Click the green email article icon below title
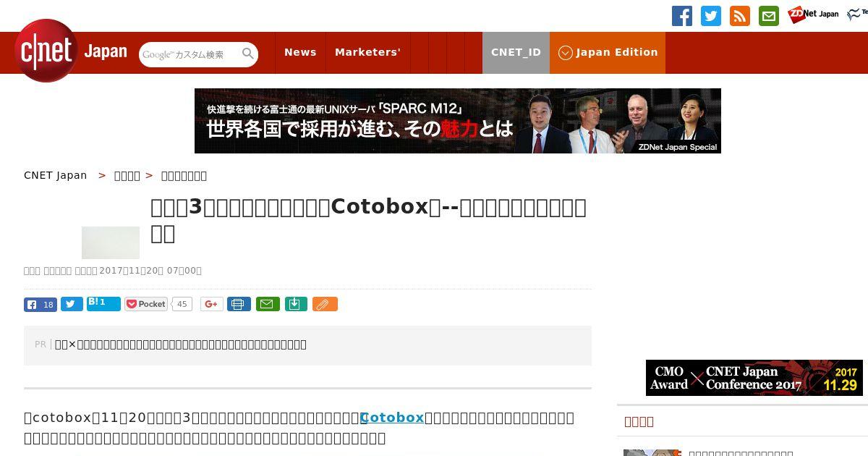Image resolution: width=868 pixels, height=456 pixels. point(267,304)
